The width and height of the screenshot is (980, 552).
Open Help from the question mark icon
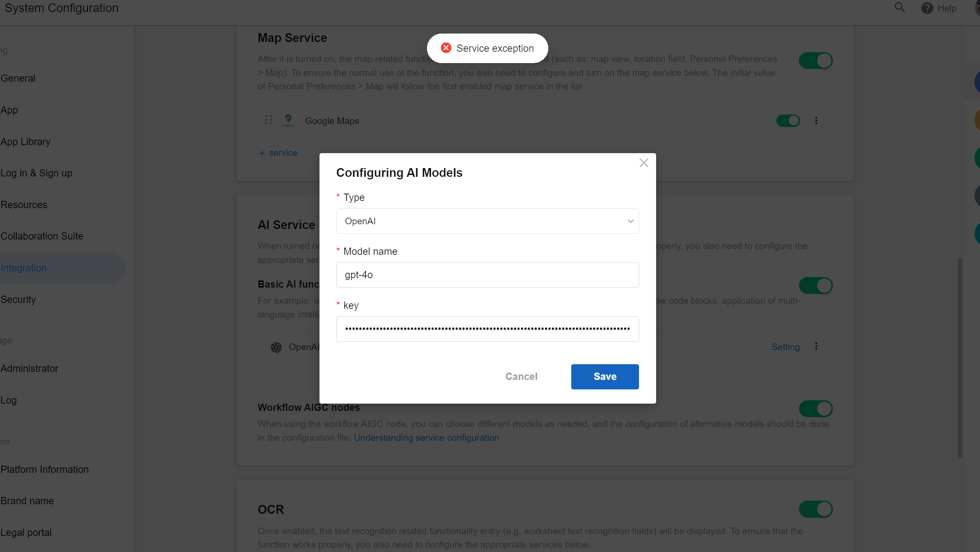click(x=927, y=8)
